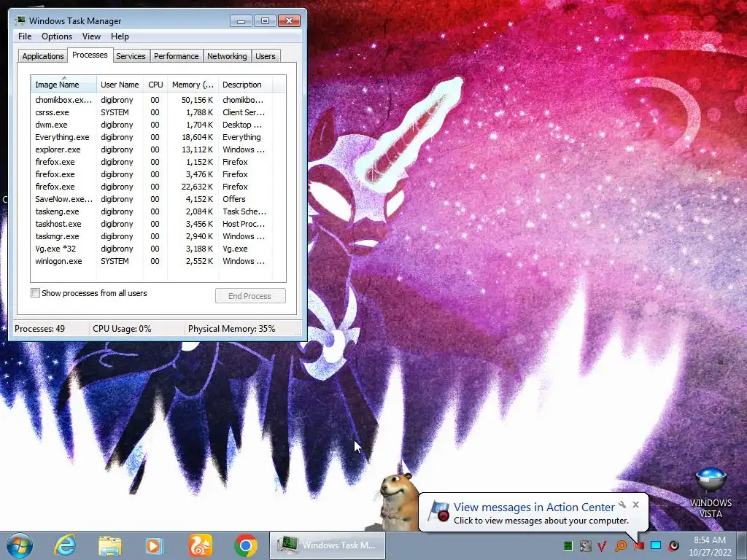
Task: Open Google Chrome from the taskbar
Action: (246, 545)
